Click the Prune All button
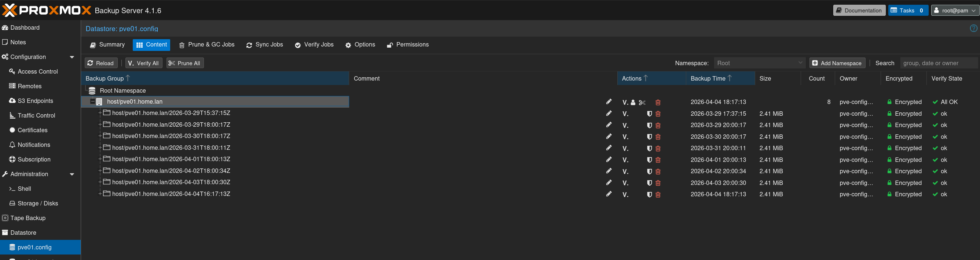The image size is (980, 260). pyautogui.click(x=185, y=63)
